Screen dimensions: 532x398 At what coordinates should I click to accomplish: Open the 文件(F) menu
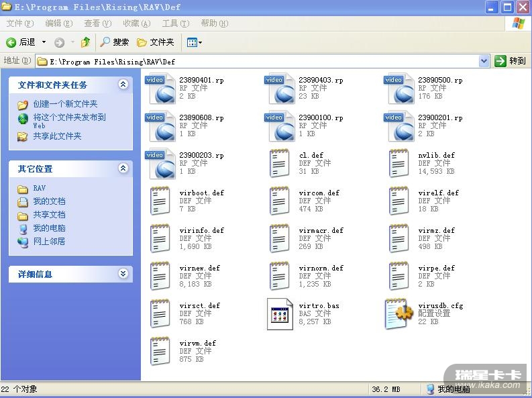19,23
